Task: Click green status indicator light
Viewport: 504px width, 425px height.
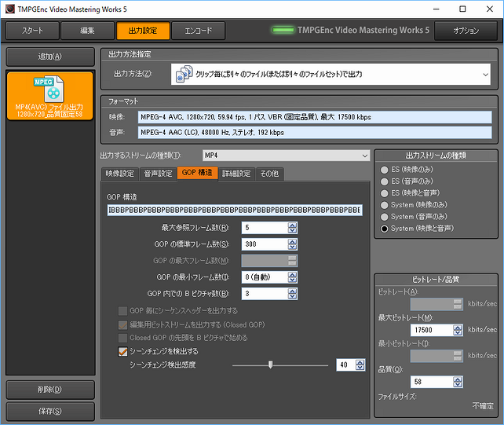Action: [283, 30]
